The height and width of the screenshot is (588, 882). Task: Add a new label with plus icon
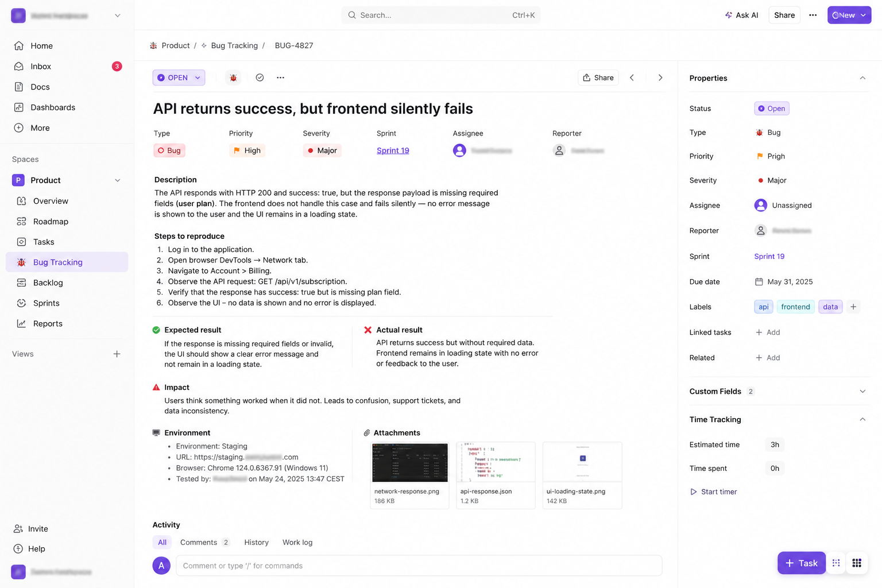point(853,307)
